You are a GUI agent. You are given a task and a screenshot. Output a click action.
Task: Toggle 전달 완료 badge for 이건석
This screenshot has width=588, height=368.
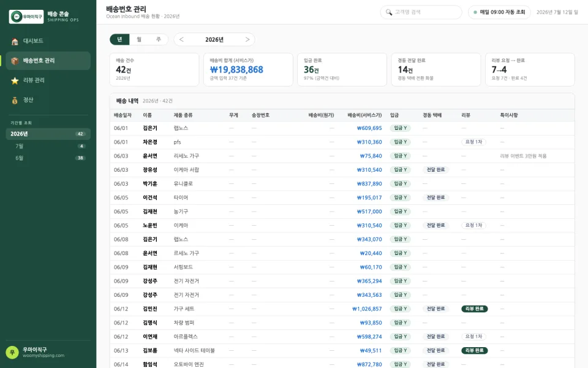435,197
